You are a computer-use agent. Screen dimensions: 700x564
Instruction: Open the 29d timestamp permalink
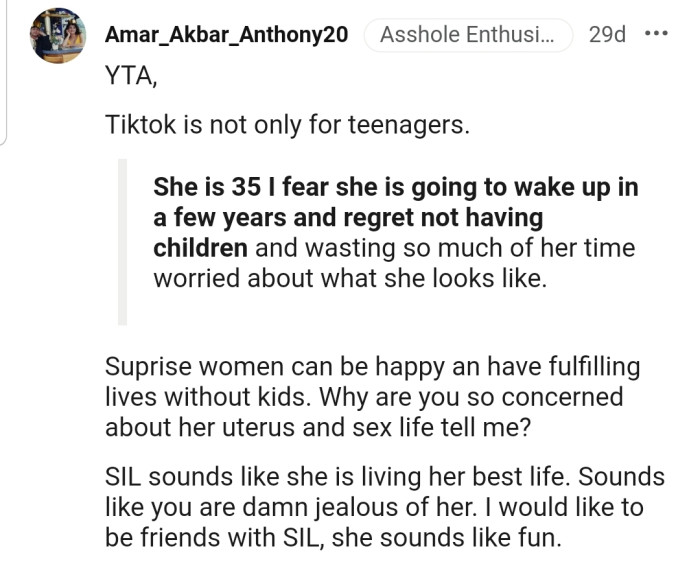[x=607, y=34]
